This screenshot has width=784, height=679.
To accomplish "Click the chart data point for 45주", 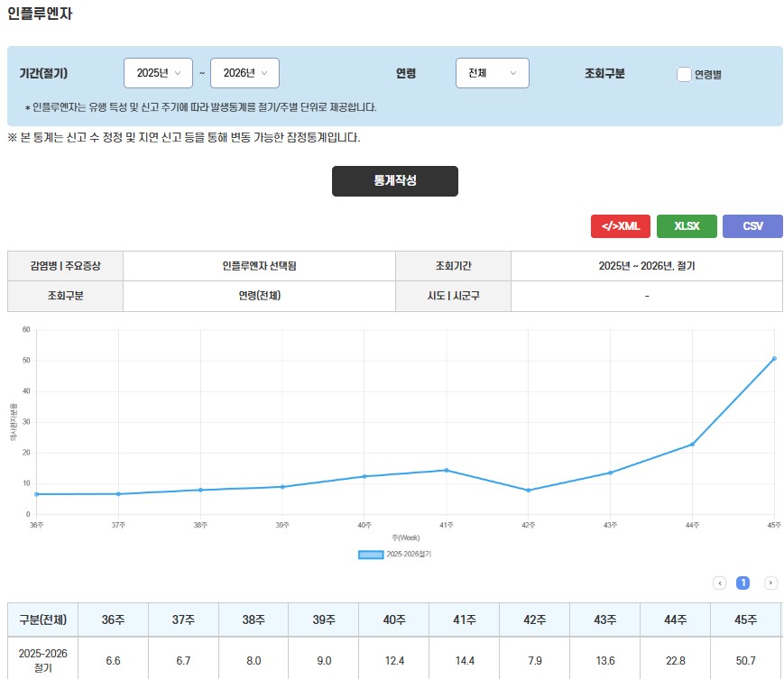I will pyautogui.click(x=774, y=359).
